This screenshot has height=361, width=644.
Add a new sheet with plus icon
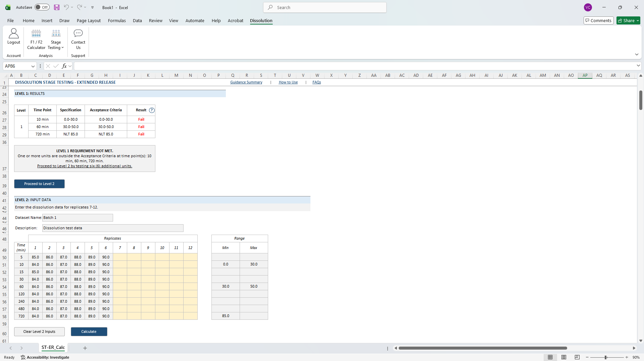coord(85,348)
